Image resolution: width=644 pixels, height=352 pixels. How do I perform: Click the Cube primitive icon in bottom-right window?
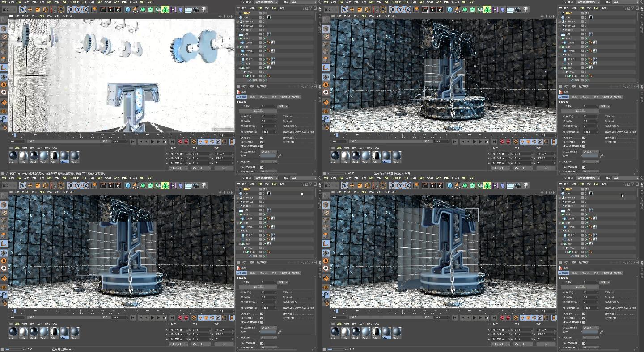[450, 185]
